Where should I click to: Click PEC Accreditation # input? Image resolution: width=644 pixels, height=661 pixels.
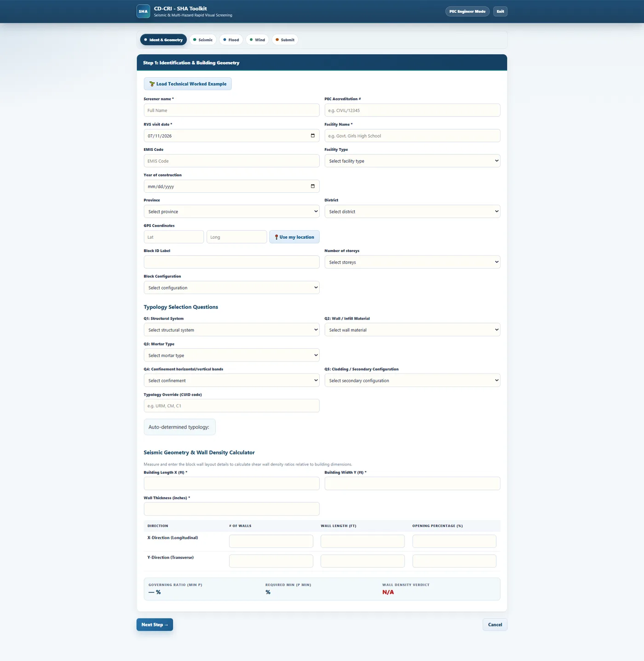point(412,110)
